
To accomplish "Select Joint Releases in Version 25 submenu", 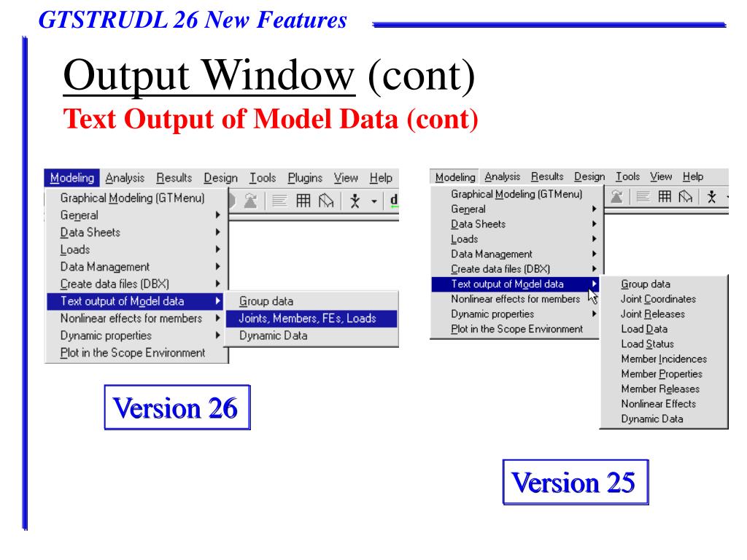I will tap(664, 314).
